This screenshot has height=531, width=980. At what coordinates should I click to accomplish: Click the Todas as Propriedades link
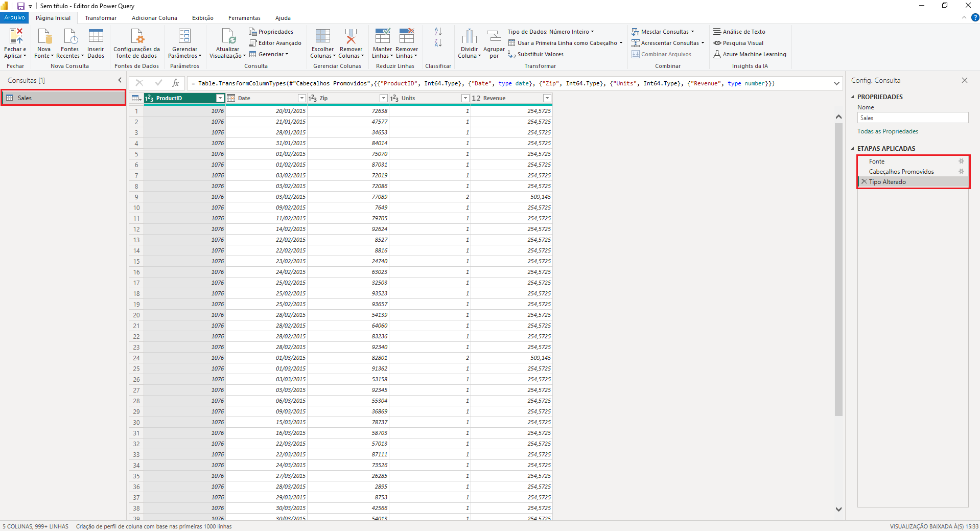[x=888, y=131]
